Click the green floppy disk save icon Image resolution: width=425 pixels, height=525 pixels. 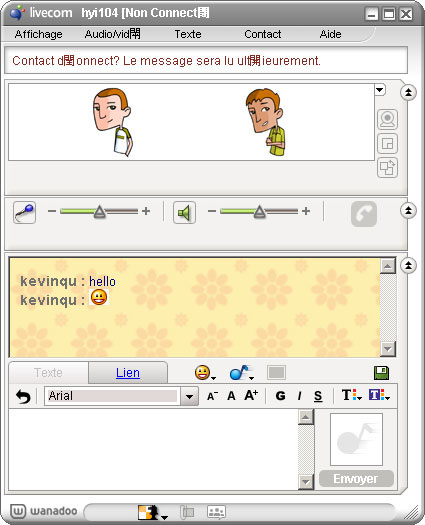tap(381, 373)
